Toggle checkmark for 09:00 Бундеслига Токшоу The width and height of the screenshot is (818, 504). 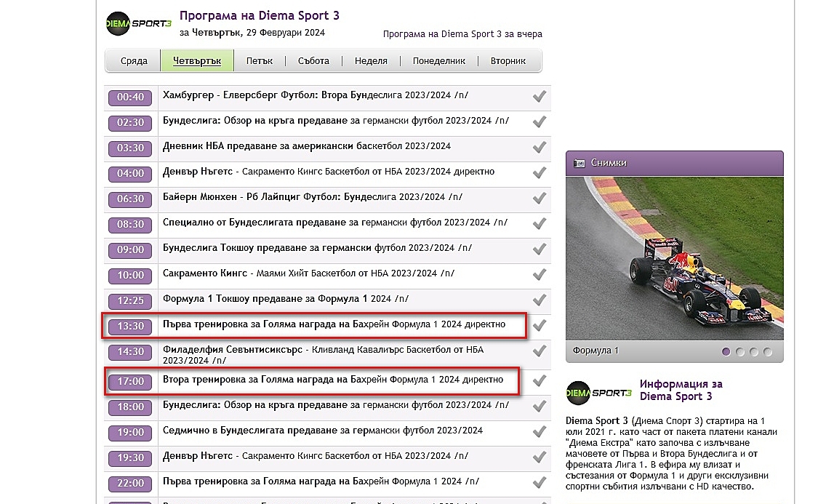(540, 249)
